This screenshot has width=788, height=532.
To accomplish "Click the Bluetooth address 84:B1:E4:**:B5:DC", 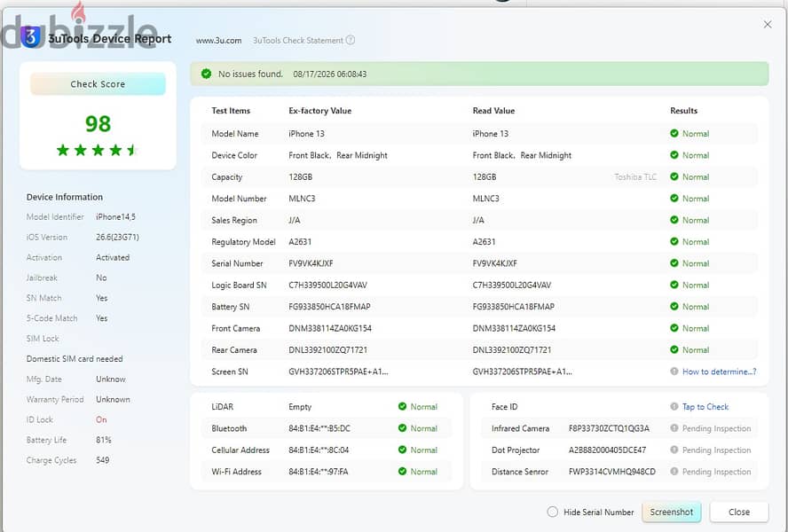I will tap(319, 428).
